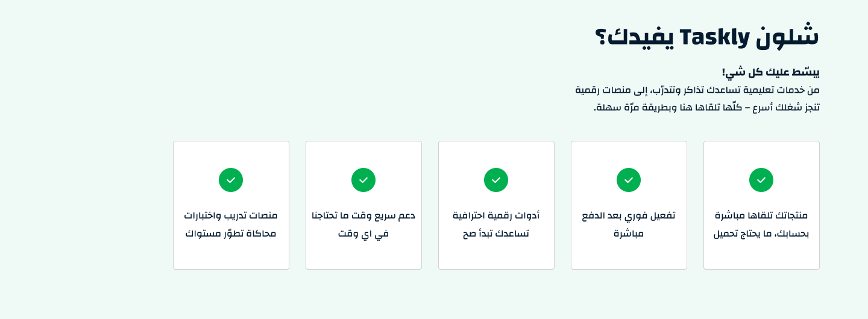Click the green check in 'دعم سريع' card
This screenshot has width=868, height=319.
[363, 180]
